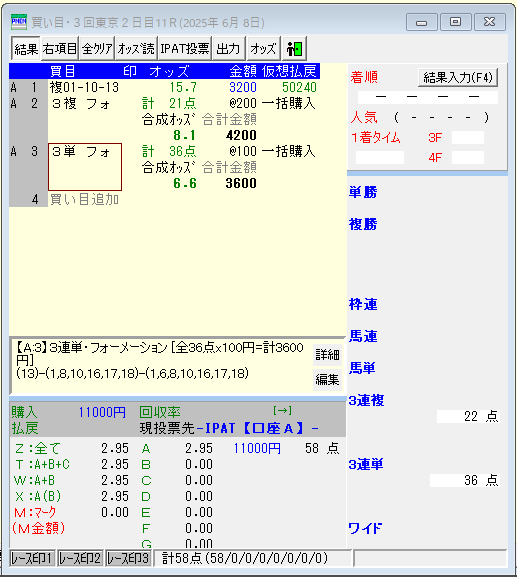Click the 出力 toolbar button
Screen dimensions: 517x577
coord(229,49)
